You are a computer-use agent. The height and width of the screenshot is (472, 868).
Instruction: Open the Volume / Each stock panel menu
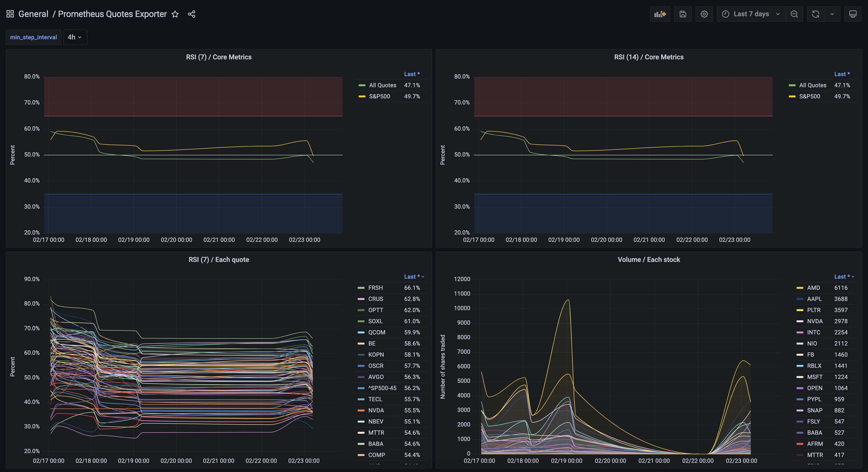pos(649,260)
